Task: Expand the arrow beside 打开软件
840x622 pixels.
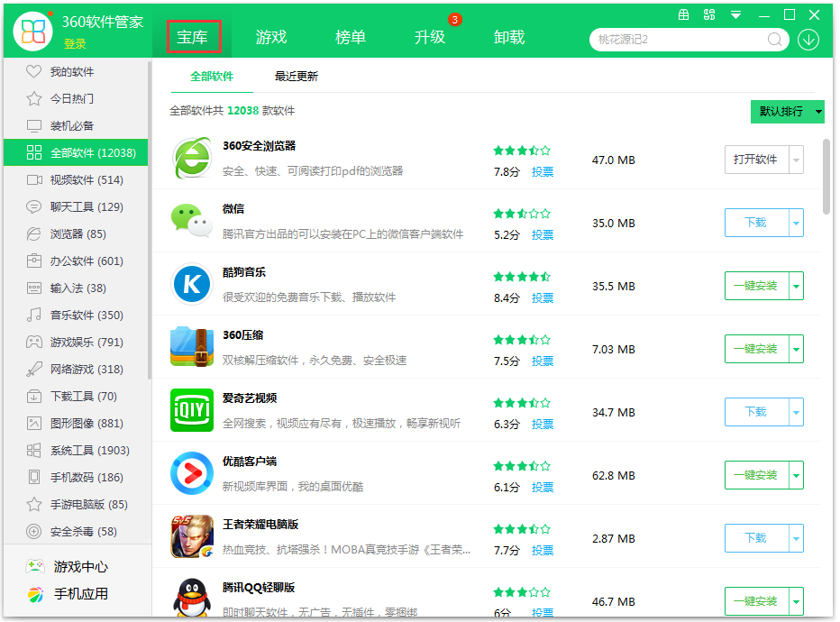Action: (x=796, y=160)
